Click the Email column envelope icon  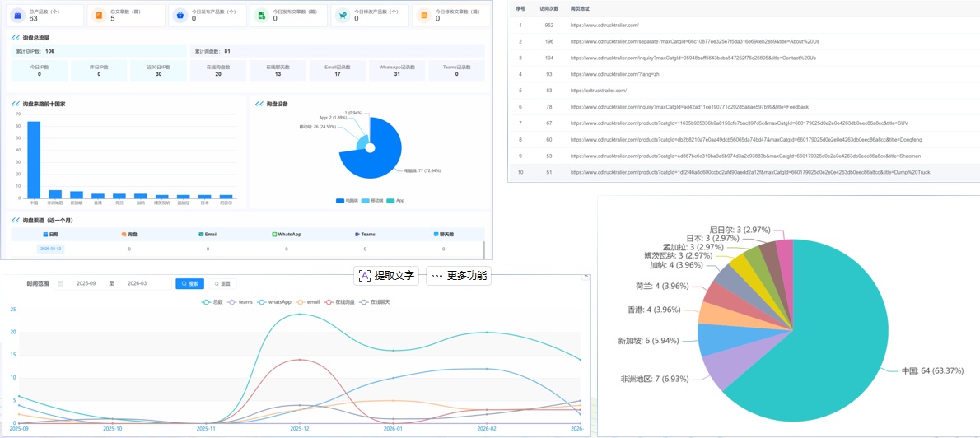click(201, 235)
